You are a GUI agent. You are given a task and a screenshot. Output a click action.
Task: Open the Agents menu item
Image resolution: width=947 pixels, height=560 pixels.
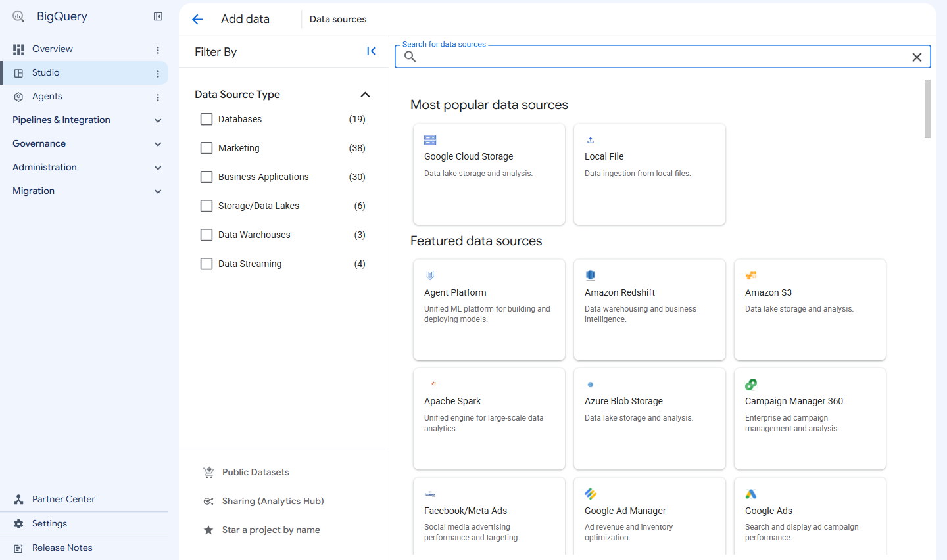(x=84, y=97)
